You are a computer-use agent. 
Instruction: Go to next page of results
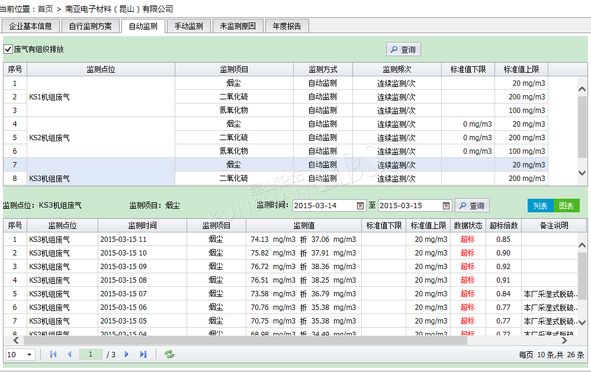coord(127,354)
